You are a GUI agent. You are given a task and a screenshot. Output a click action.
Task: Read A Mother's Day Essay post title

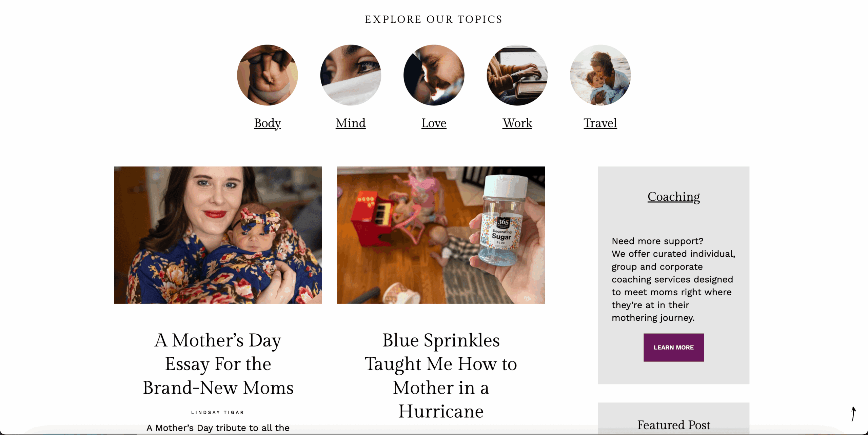coord(218,363)
